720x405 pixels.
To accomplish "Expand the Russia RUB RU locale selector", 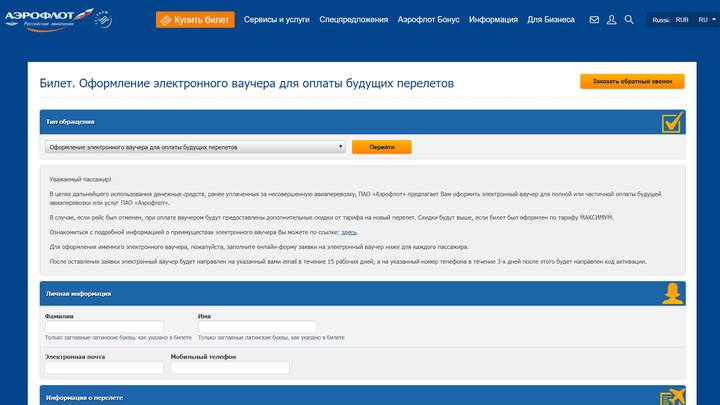I will point(683,20).
